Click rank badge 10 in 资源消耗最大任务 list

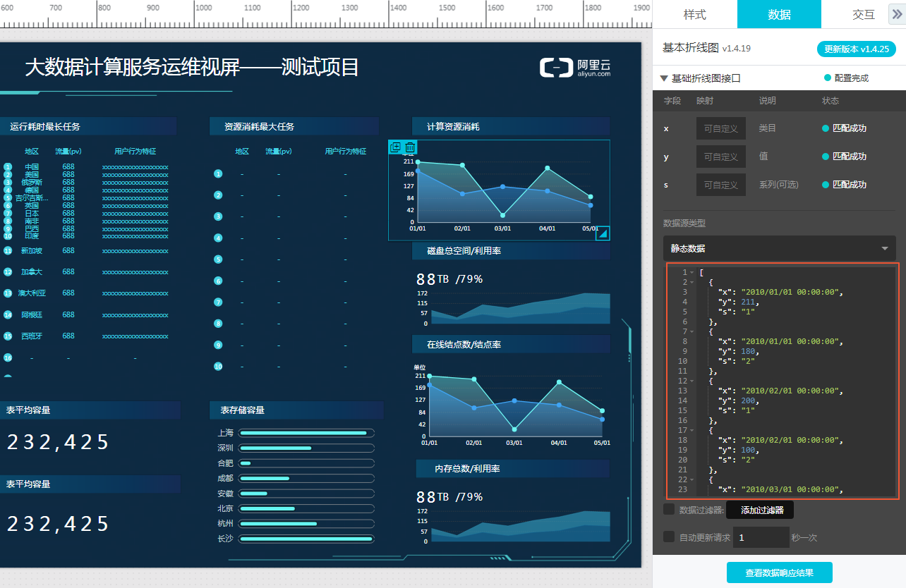click(218, 367)
